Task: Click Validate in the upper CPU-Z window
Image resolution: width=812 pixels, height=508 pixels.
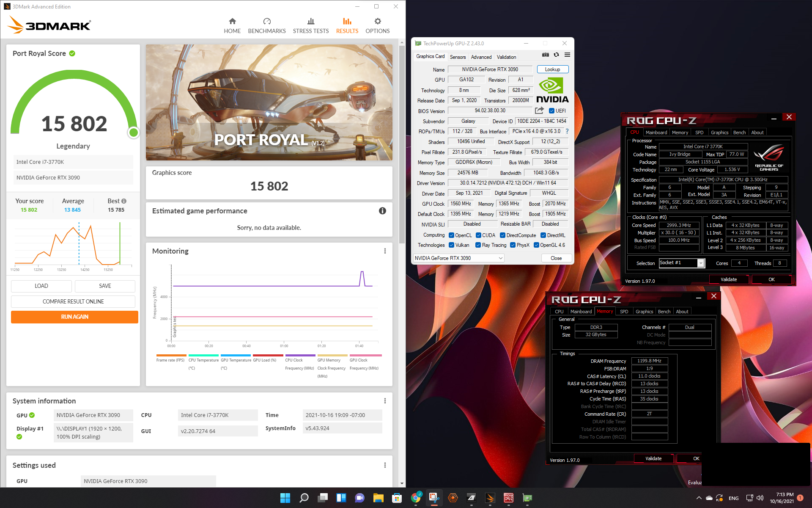Action: click(729, 279)
